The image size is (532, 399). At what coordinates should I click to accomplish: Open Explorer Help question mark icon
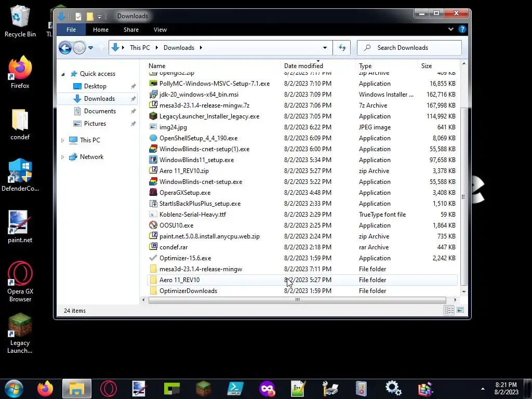[x=462, y=30]
